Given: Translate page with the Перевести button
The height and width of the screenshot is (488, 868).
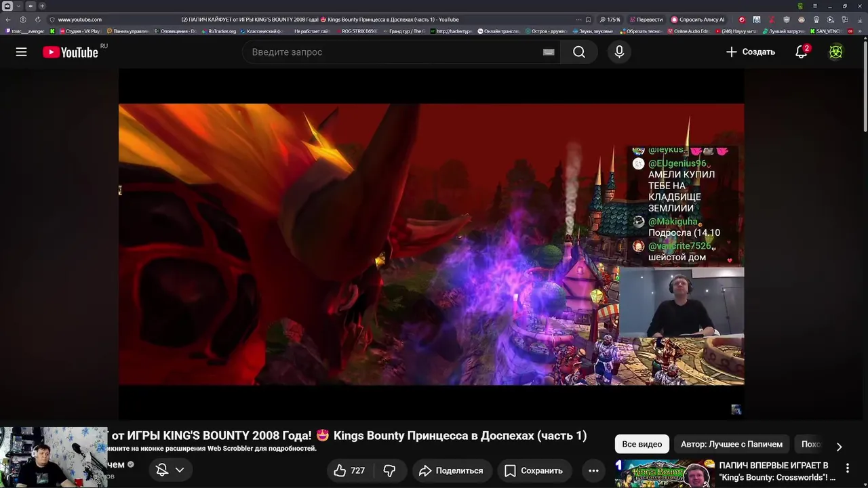Looking at the screenshot, I should [x=646, y=20].
